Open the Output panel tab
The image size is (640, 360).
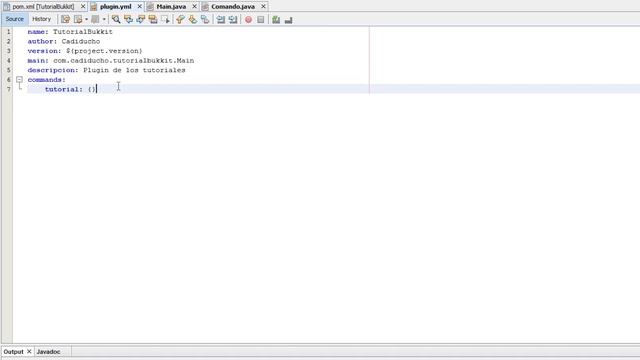pyautogui.click(x=13, y=351)
